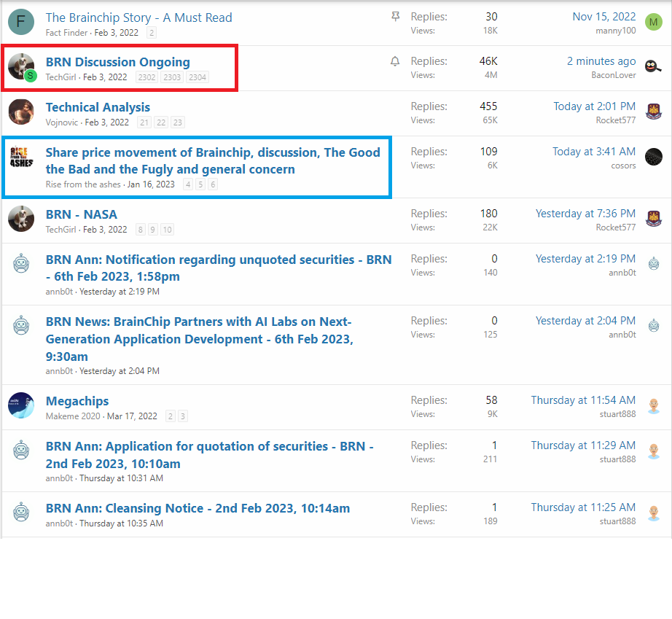This screenshot has width=672, height=619.
Task: Go to page 2304 of BRN Discussion
Action: (197, 77)
